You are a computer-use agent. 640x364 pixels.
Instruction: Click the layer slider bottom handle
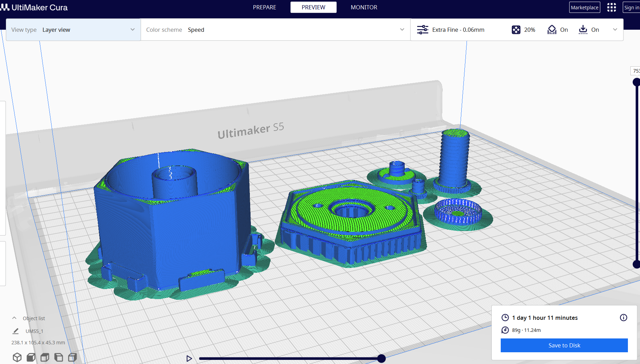(x=636, y=264)
